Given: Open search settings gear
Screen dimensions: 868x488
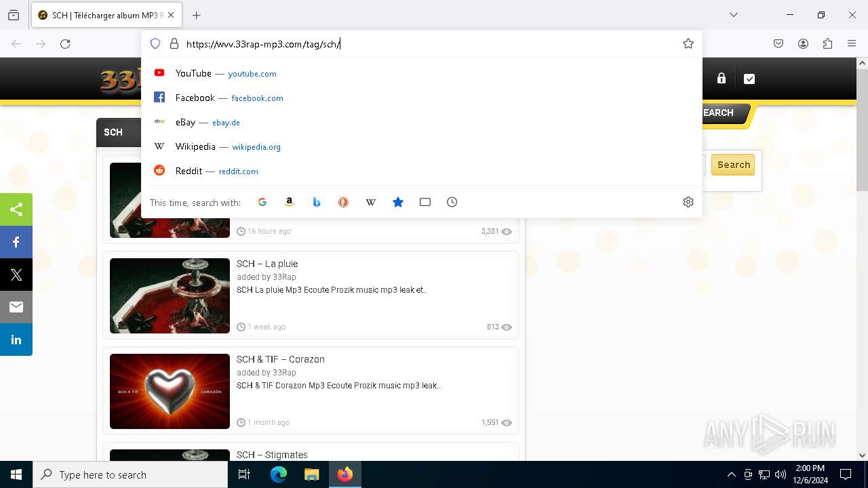Looking at the screenshot, I should 688,202.
